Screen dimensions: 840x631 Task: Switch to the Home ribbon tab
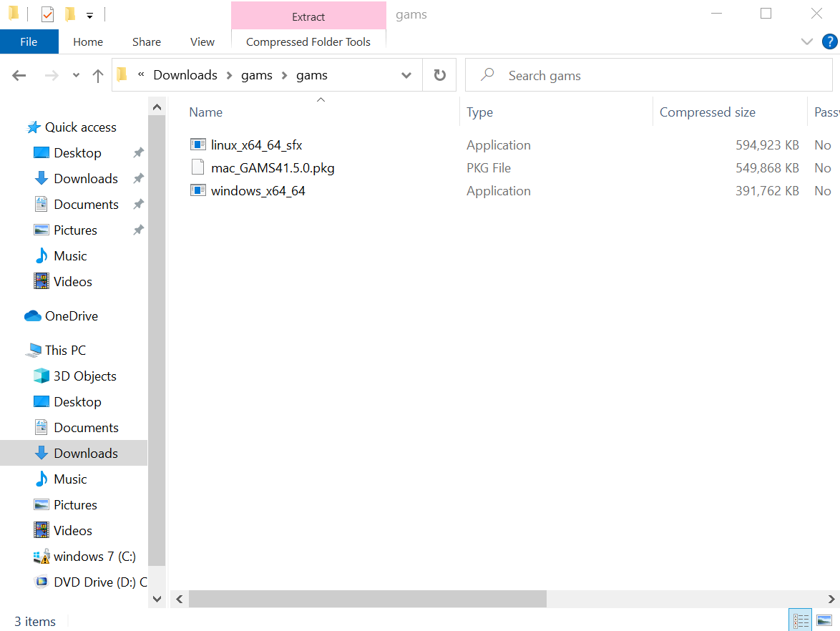(x=88, y=41)
